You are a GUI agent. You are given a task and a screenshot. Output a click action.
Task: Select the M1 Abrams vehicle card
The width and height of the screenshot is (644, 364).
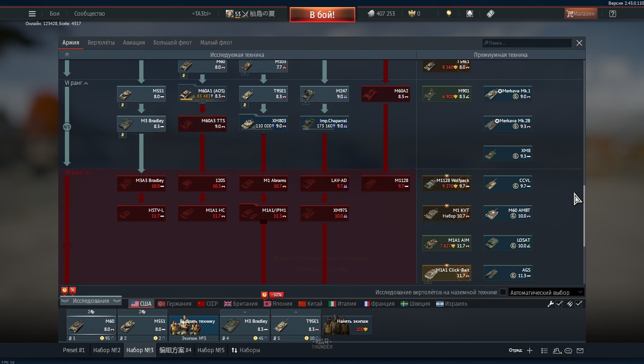tap(263, 183)
